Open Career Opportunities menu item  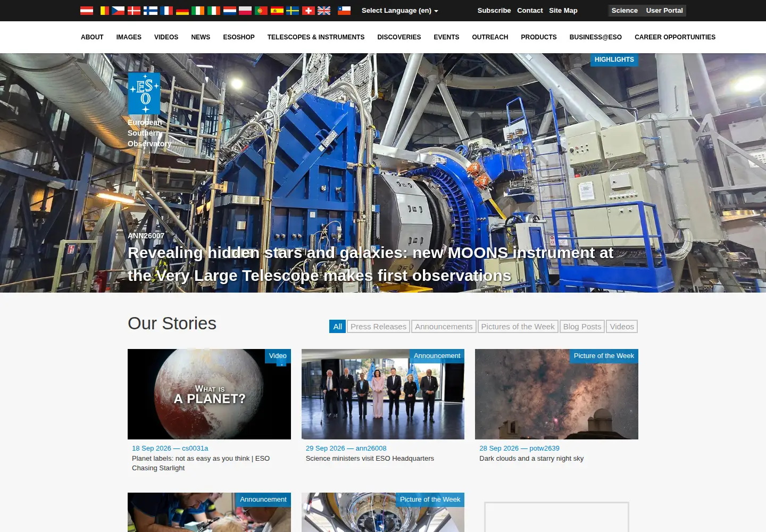click(675, 37)
